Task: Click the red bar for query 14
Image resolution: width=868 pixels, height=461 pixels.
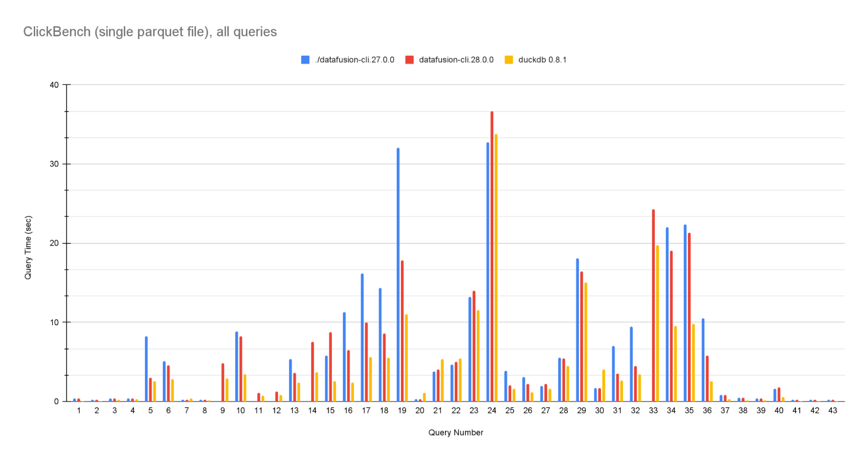Action: (x=313, y=372)
